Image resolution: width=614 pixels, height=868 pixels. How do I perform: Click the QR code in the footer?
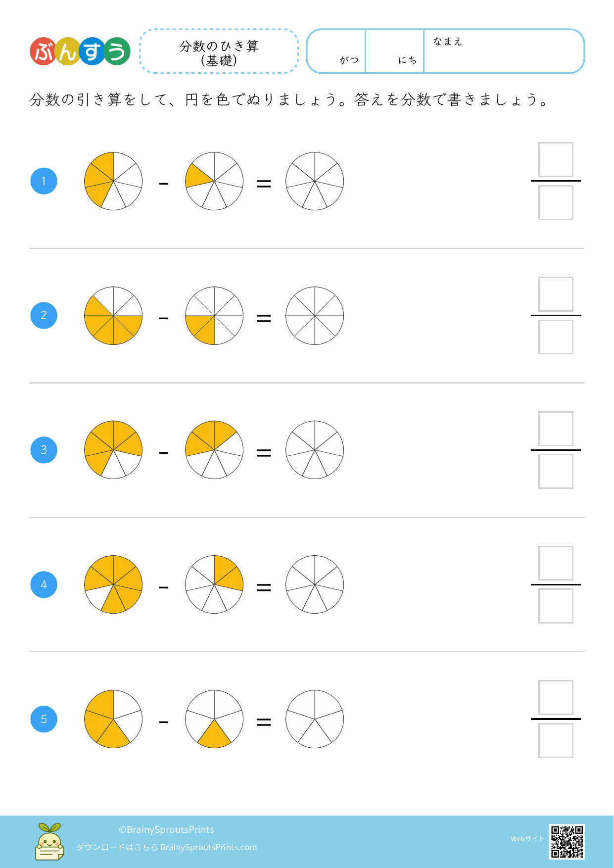click(x=567, y=841)
